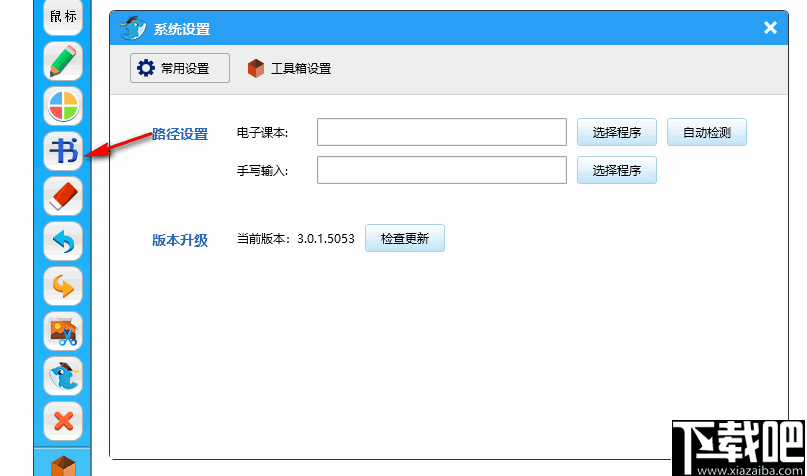Switch to the 工具箱设置 tab
The image size is (807, 476).
[x=289, y=68]
